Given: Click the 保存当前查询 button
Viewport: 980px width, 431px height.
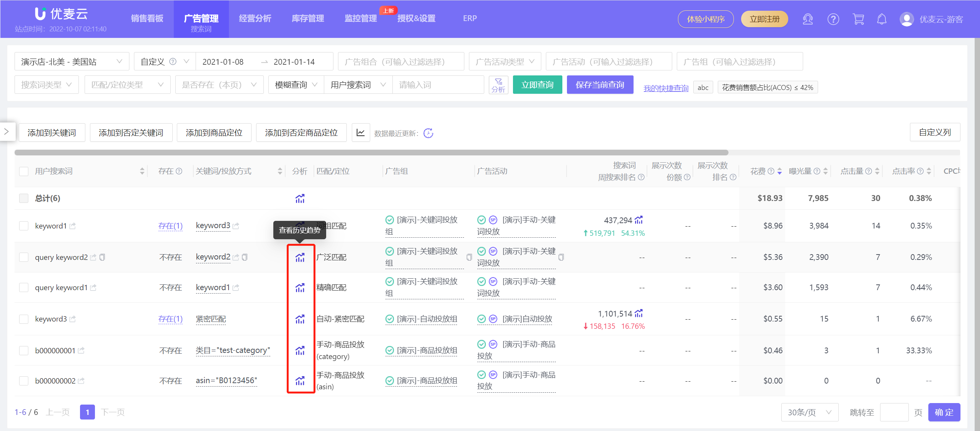Looking at the screenshot, I should click(600, 85).
